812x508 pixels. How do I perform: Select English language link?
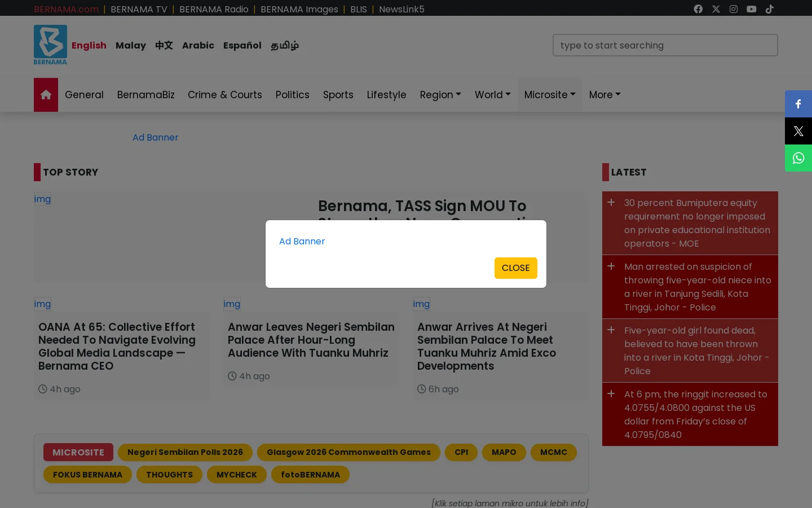tap(89, 45)
